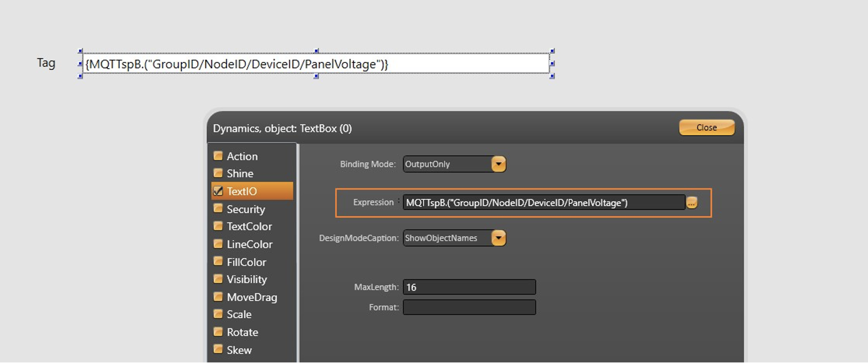Enable the Shine dynamic checkbox
This screenshot has width=868, height=363.
[218, 173]
